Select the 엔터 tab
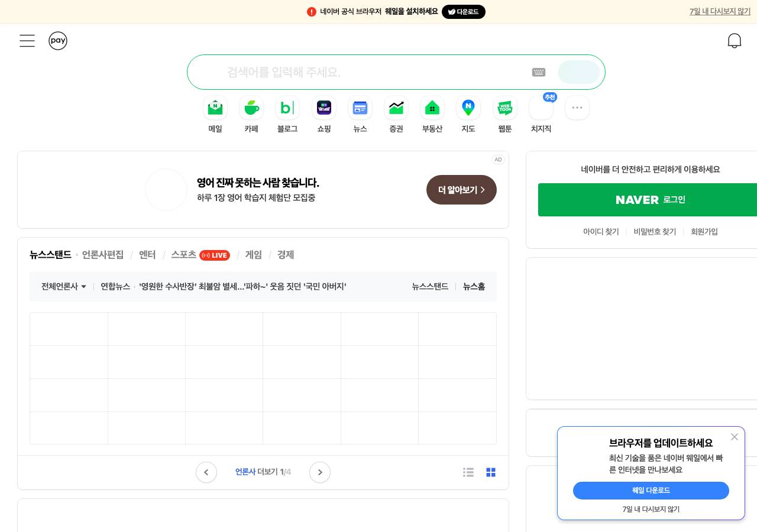This screenshot has height=532, width=757. (x=147, y=255)
